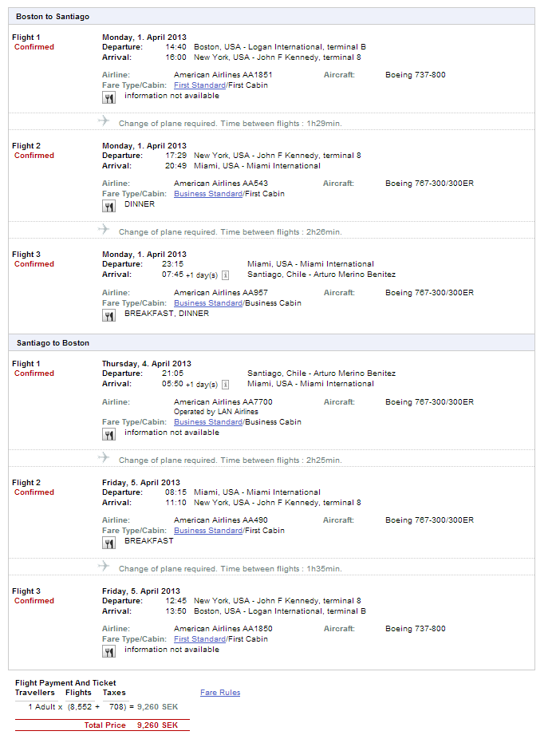This screenshot has height=735, width=560.
Task: Click the plane icon for the 1h29min connection
Action: point(104,121)
